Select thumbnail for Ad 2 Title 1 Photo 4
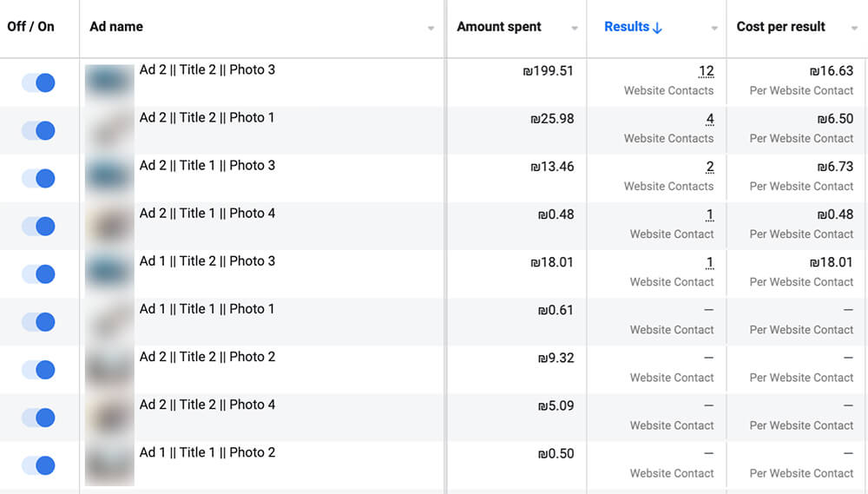The height and width of the screenshot is (494, 868). (109, 226)
